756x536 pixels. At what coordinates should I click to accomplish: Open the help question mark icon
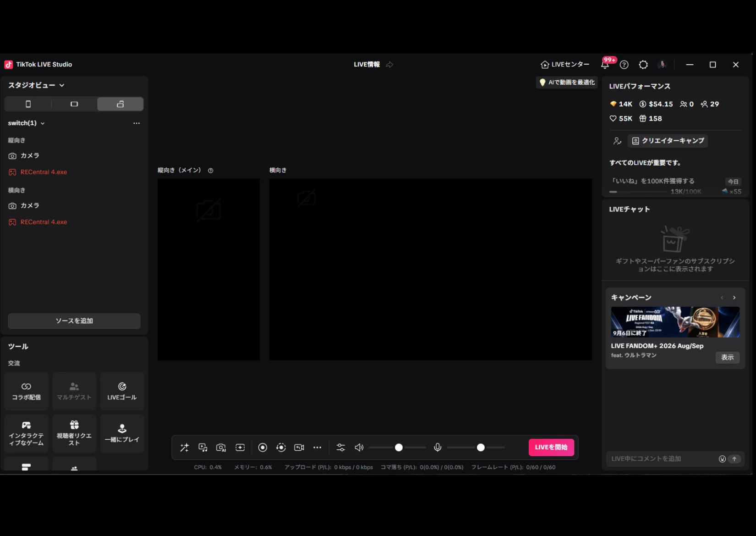(x=624, y=65)
